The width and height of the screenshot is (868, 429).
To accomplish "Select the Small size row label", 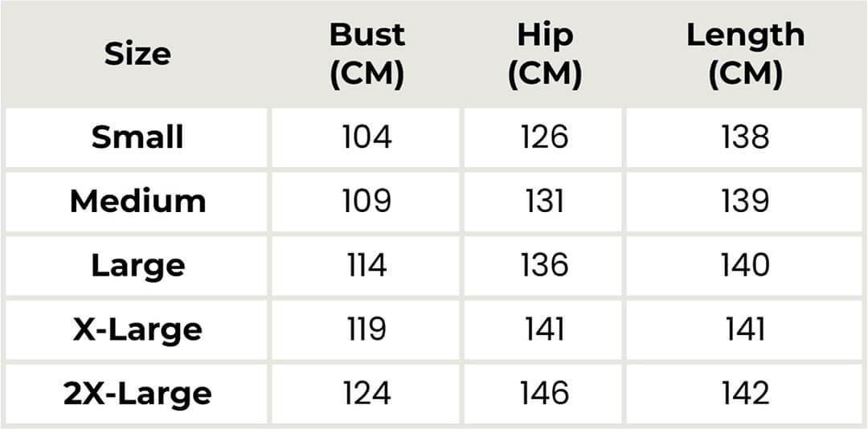I will (137, 137).
